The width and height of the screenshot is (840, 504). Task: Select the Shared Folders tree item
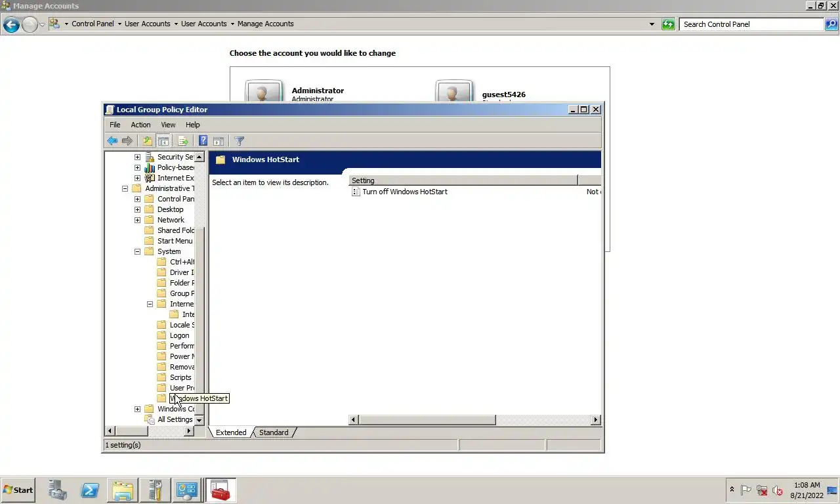176,230
